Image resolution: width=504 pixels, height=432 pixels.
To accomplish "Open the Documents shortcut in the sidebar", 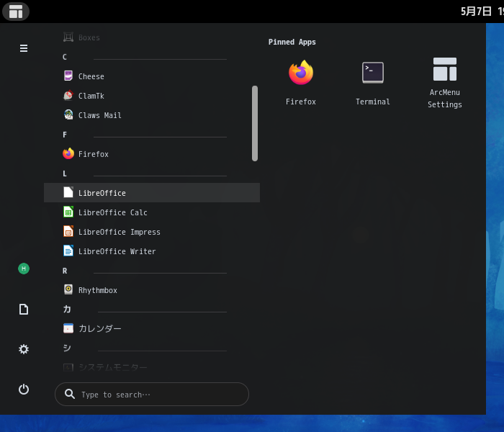I will pyautogui.click(x=24, y=309).
